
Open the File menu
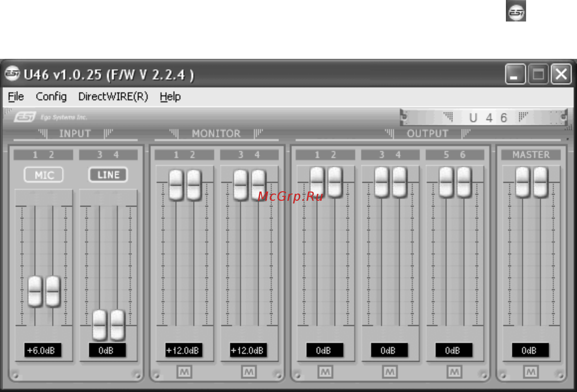tap(16, 97)
